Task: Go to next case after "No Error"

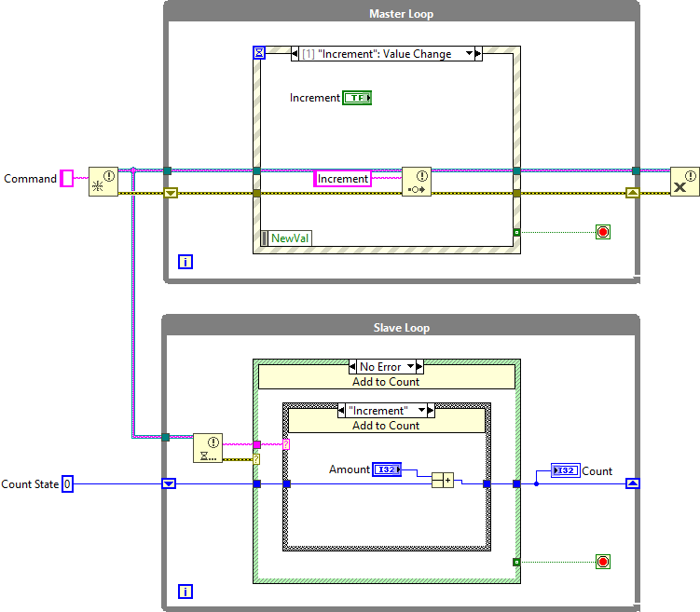Action: click(x=419, y=367)
